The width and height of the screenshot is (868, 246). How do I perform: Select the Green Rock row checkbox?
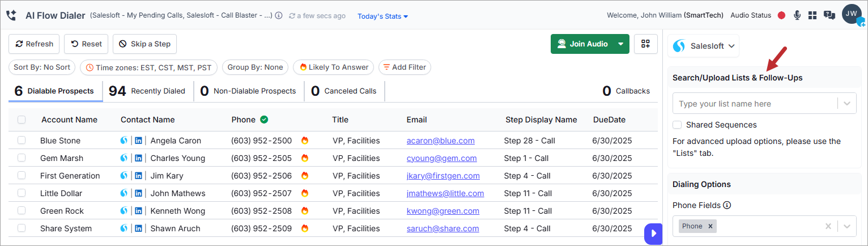22,210
